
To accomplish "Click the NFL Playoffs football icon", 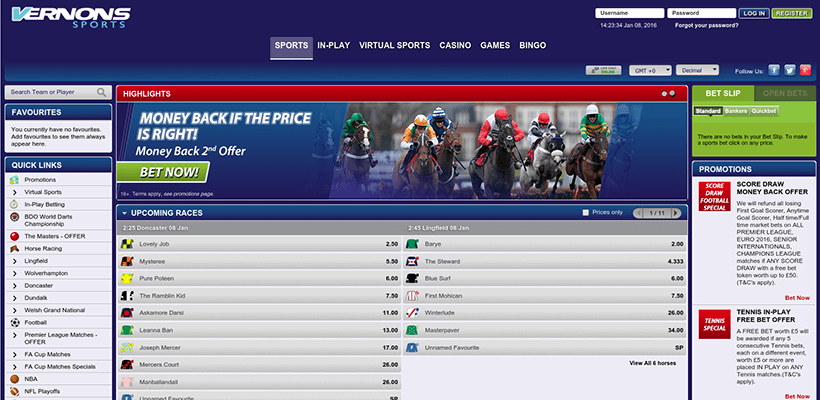I will pos(14,392).
